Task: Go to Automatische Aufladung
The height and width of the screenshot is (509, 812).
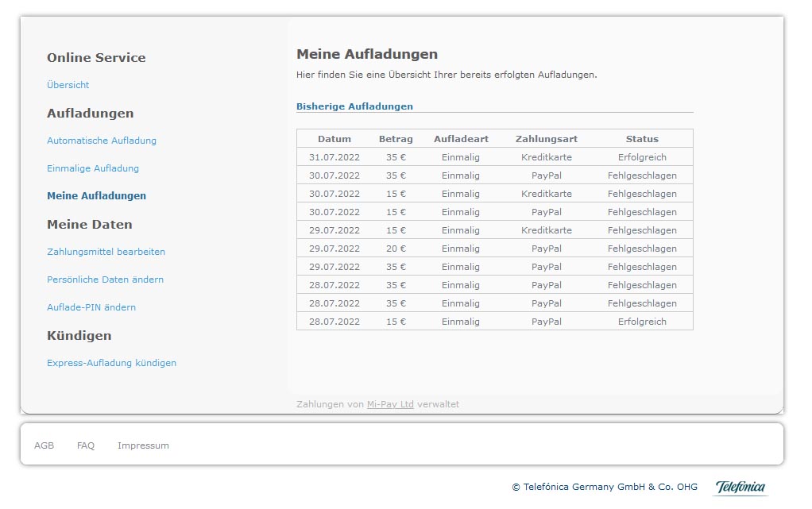Action: 102,141
